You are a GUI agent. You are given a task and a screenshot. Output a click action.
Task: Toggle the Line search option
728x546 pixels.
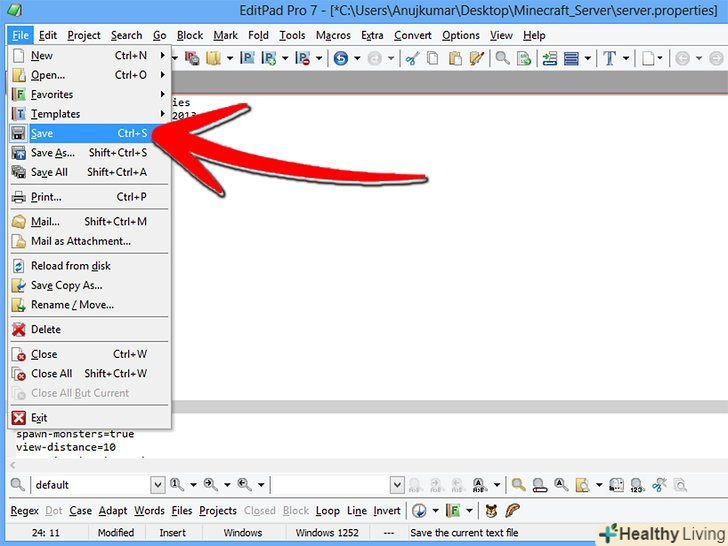tap(357, 511)
